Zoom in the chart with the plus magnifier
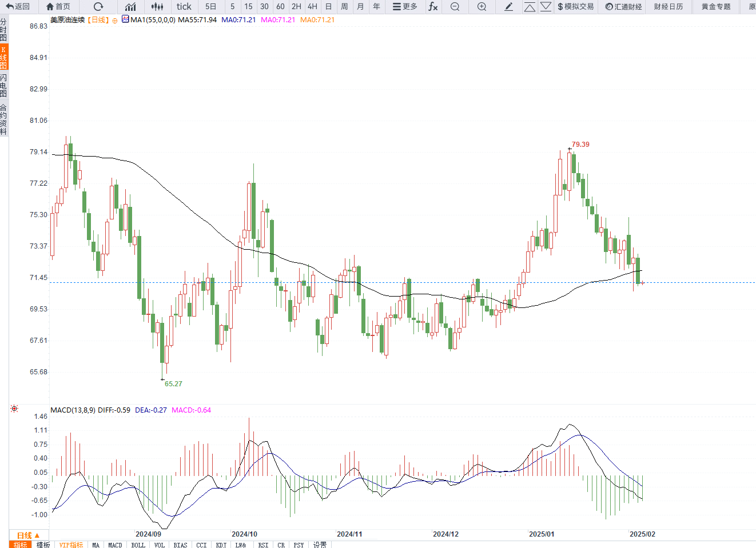 click(482, 7)
